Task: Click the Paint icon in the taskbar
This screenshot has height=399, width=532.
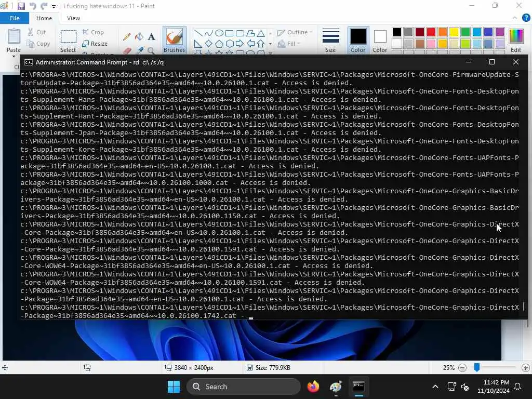Action: [336, 387]
